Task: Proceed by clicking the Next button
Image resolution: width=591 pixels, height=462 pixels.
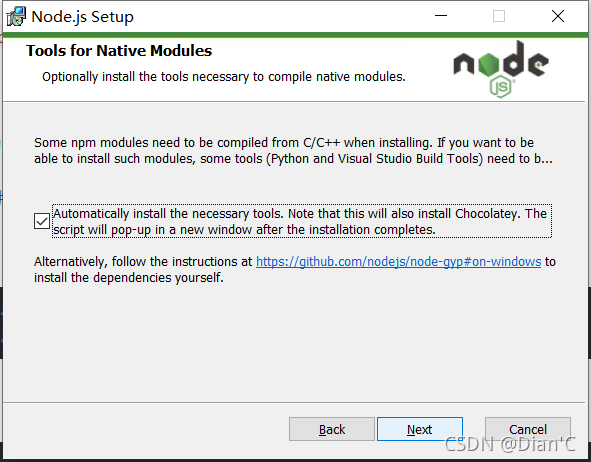Action: point(420,429)
